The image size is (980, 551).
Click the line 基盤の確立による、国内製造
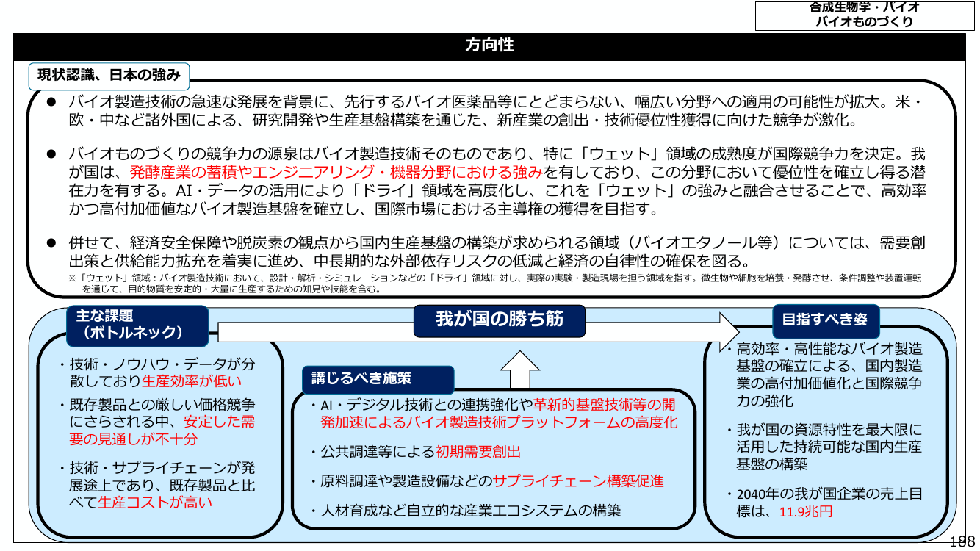coord(829,366)
